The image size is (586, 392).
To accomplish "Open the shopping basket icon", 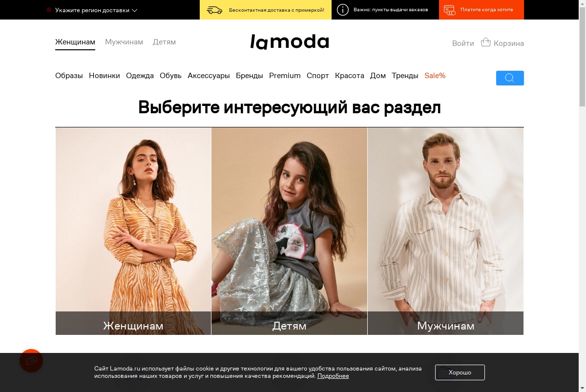I will coord(485,42).
